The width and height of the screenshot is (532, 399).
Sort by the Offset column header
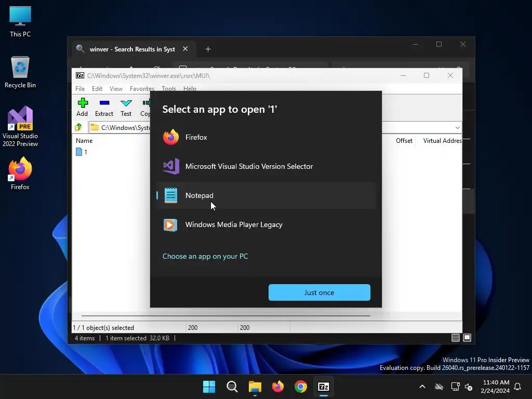click(x=404, y=140)
